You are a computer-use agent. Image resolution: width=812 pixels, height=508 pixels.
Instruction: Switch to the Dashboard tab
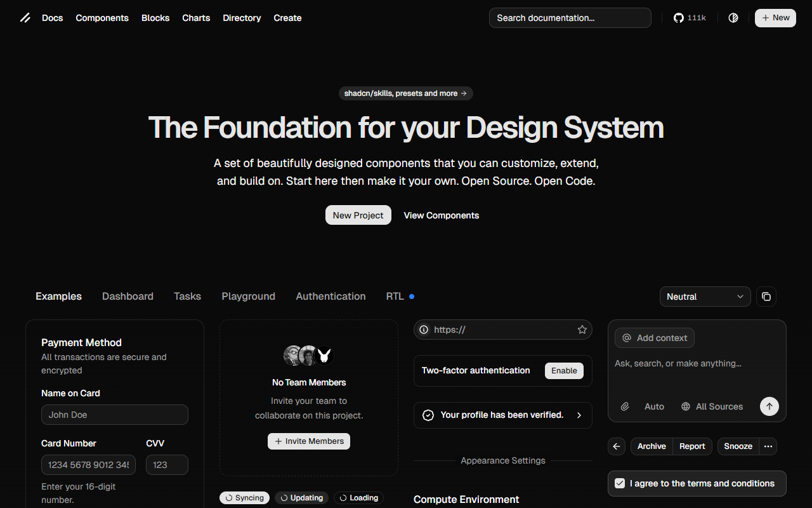tap(128, 296)
